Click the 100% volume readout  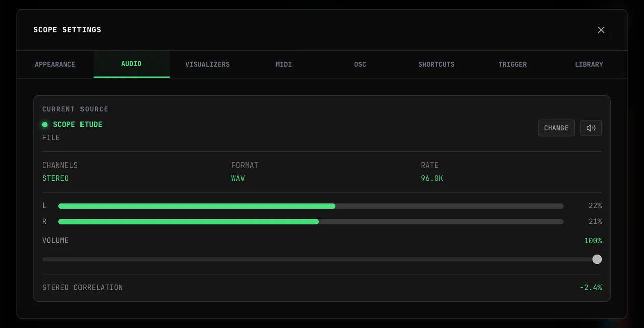[x=593, y=241]
